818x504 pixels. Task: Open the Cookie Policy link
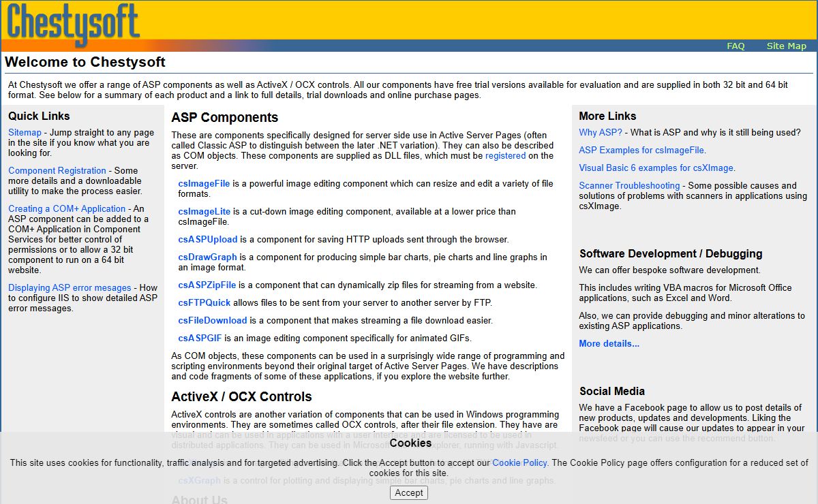click(x=519, y=462)
